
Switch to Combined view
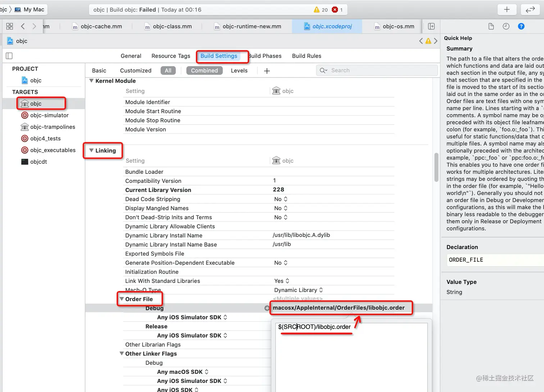click(x=204, y=71)
